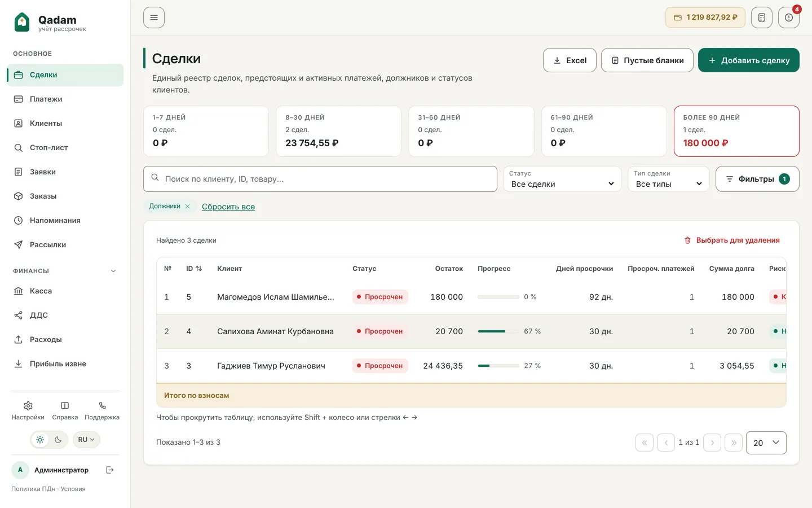This screenshot has height=508, width=812.
Task: Open the Тип сделки dropdown
Action: coord(669,179)
